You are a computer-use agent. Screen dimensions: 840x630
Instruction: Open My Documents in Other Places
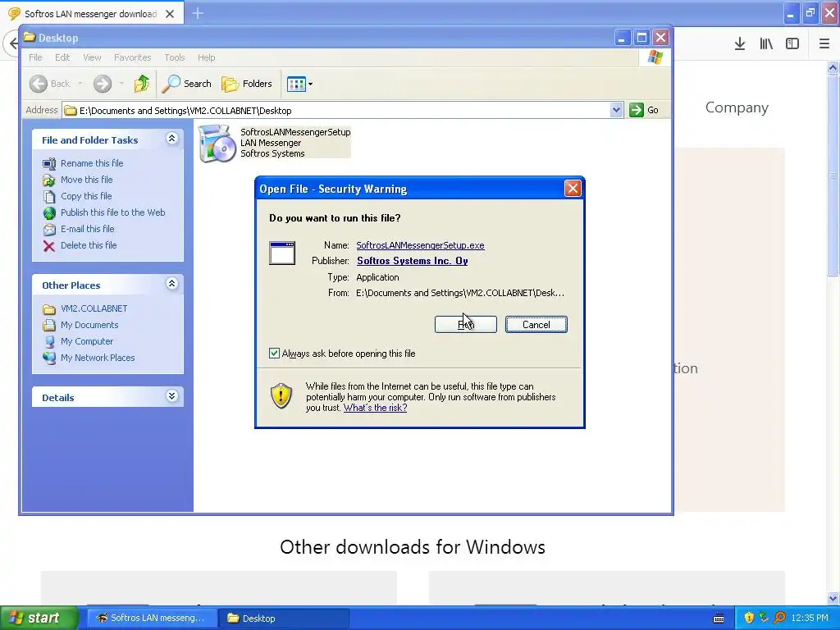click(x=89, y=325)
